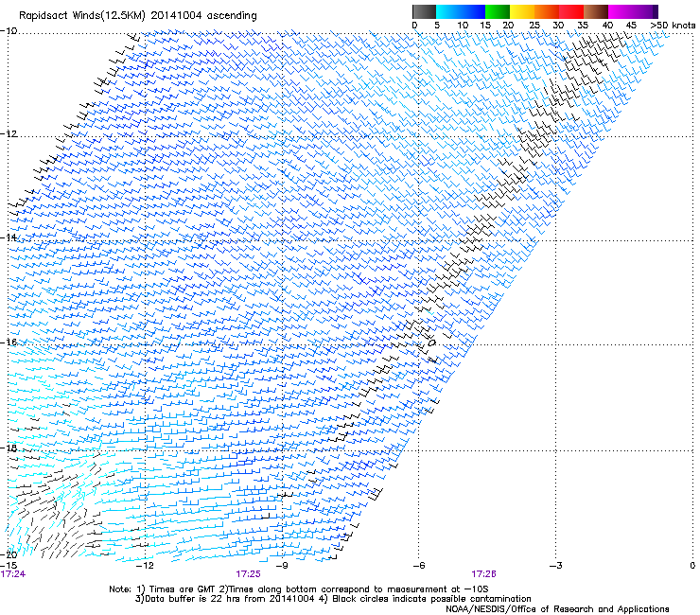The width and height of the screenshot is (700, 615).
Task: Click the purple '17:25' time label
Action: coord(248,574)
